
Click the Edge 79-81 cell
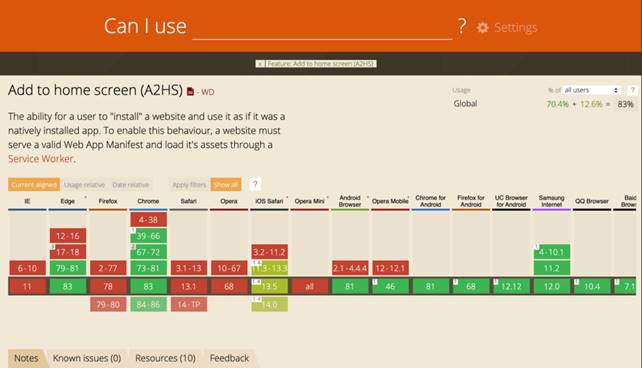tap(68, 269)
